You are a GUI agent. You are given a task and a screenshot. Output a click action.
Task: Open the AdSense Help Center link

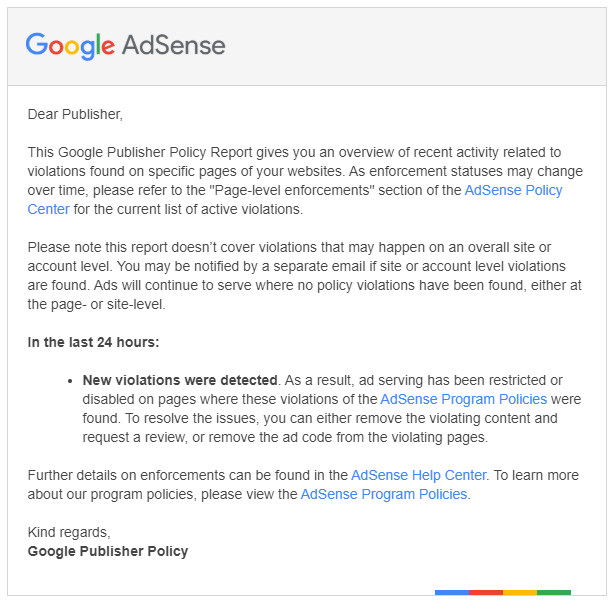click(419, 475)
